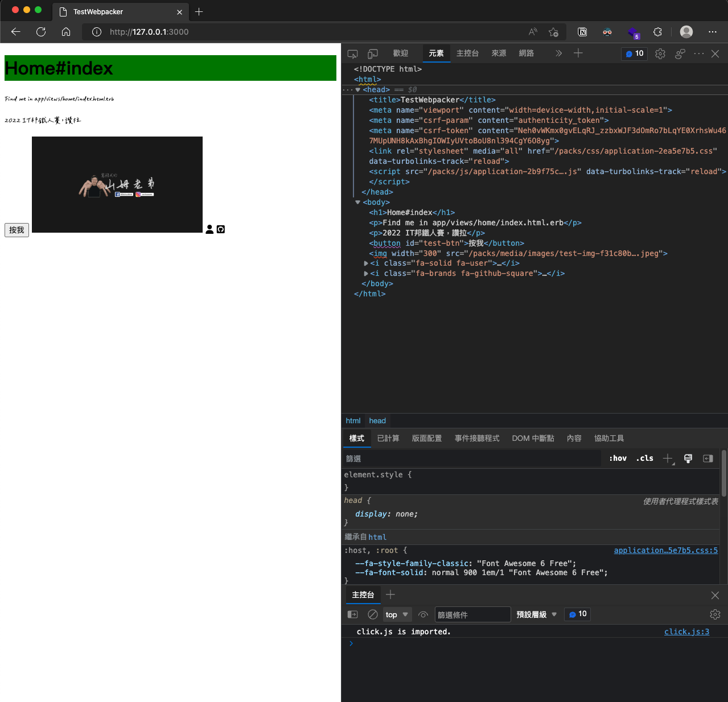Image resolution: width=728 pixels, height=702 pixels.
Task: Add page to favorites star icon
Action: click(553, 32)
